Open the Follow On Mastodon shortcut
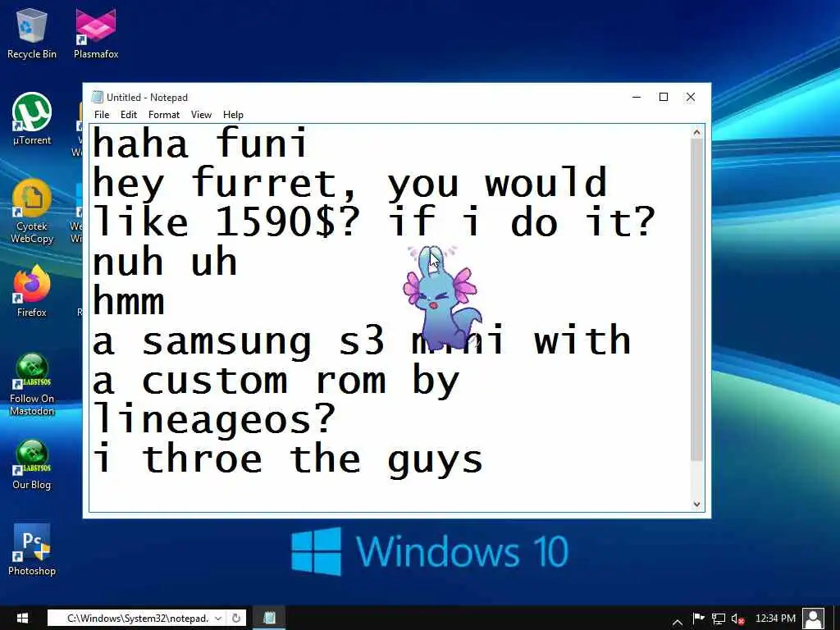This screenshot has width=840, height=630. coord(32,385)
